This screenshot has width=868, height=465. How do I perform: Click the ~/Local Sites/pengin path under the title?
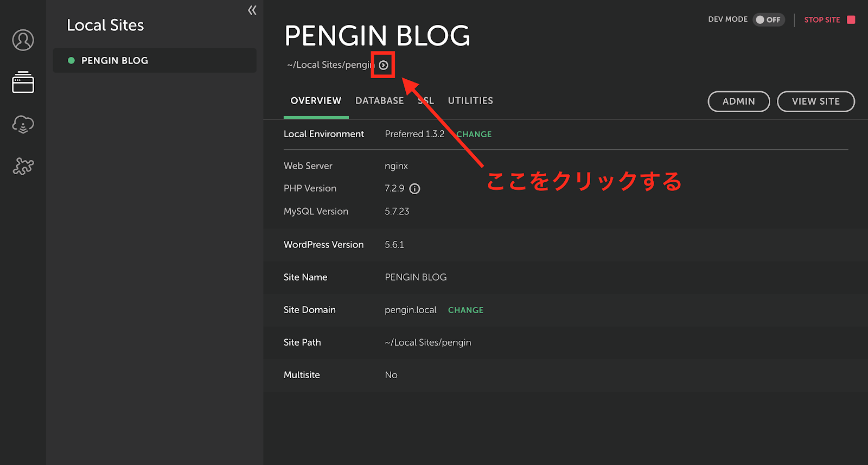point(330,65)
